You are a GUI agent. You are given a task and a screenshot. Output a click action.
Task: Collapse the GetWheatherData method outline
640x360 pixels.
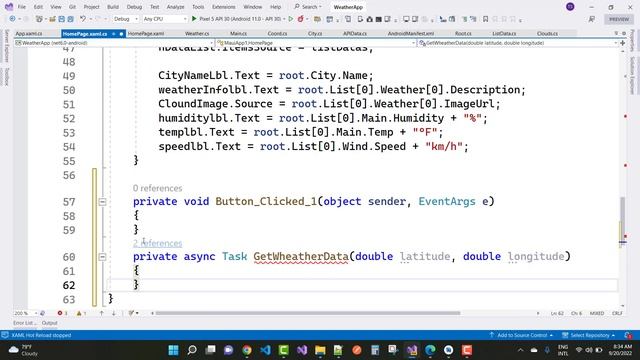[102, 257]
